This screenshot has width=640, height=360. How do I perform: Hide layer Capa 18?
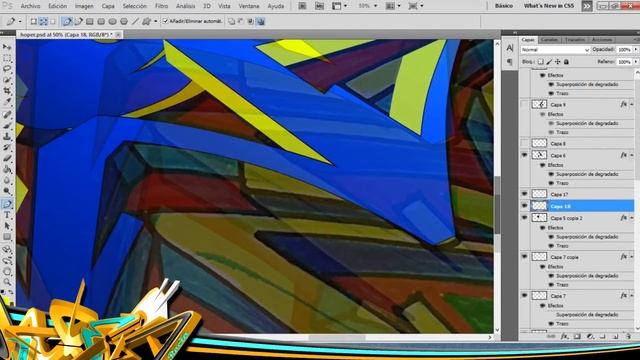[x=524, y=206]
